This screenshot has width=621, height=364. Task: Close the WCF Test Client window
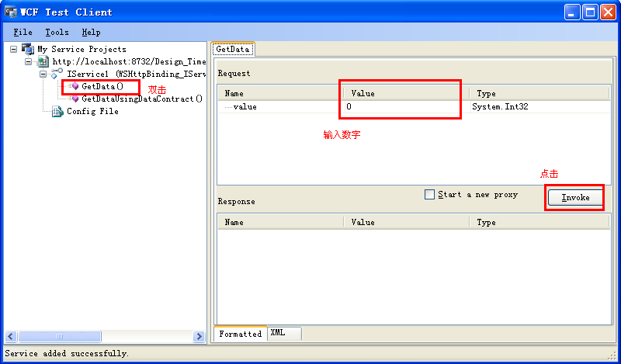[x=608, y=12]
